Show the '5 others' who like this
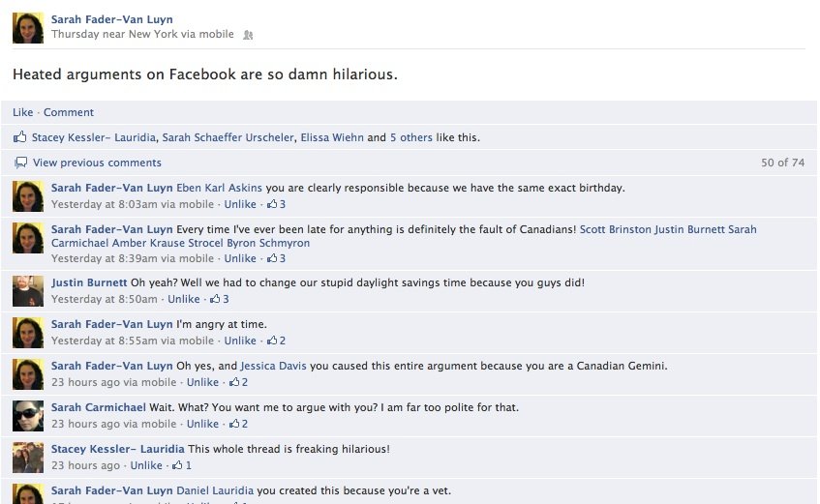This screenshot has width=820, height=504. coord(410,137)
